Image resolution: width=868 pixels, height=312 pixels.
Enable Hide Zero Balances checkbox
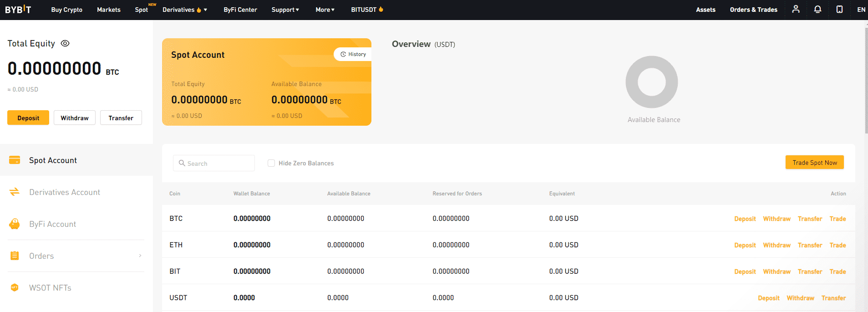pos(271,163)
